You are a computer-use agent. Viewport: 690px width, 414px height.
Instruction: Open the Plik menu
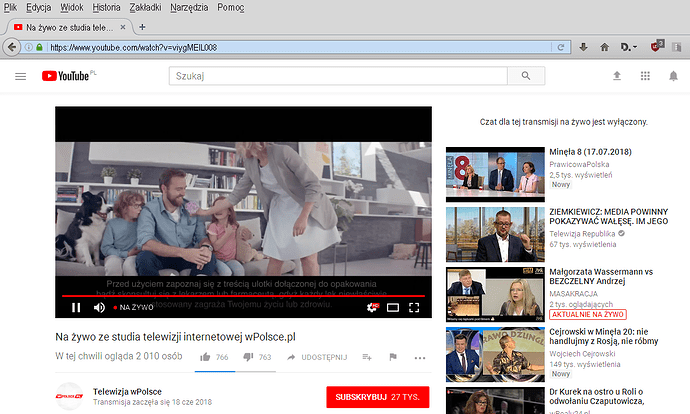pos(10,7)
